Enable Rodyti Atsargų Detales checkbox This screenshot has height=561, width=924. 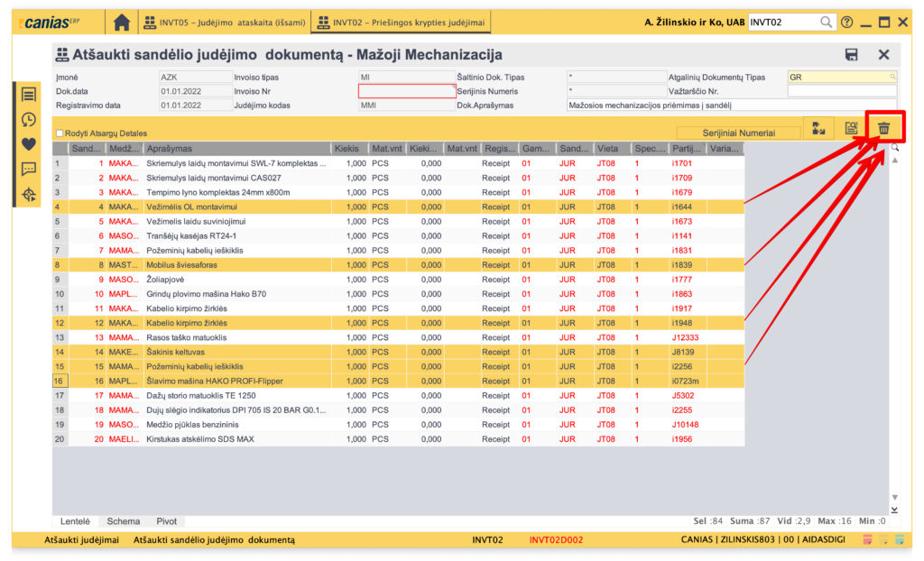[x=60, y=133]
